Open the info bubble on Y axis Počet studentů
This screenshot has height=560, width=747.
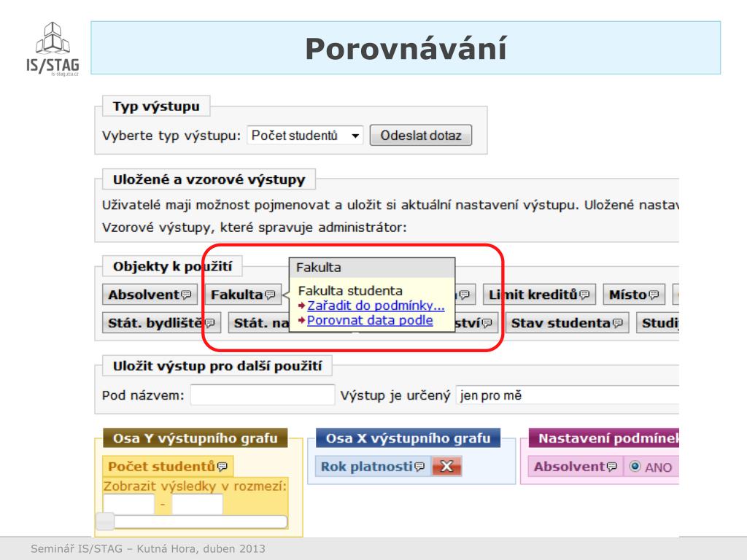coord(222,467)
